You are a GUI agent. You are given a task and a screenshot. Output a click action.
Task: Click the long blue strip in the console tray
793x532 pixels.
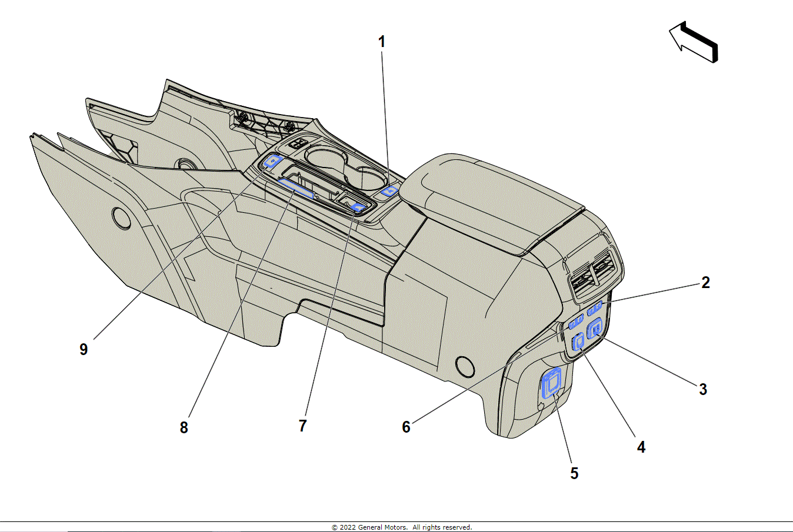click(296, 187)
